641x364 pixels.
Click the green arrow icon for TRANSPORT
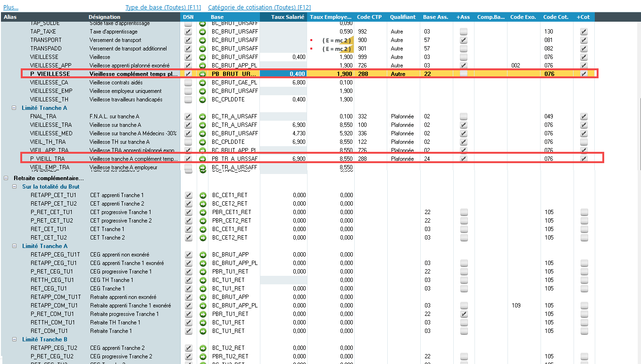pyautogui.click(x=203, y=40)
